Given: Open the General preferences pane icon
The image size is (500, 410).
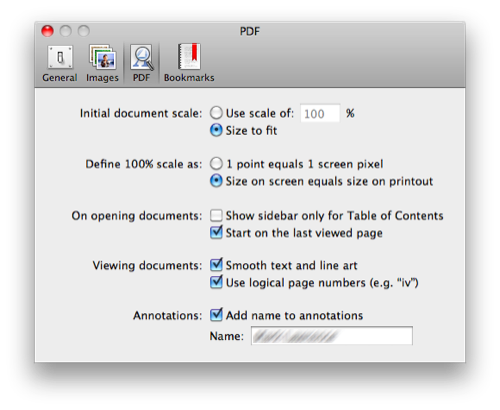Looking at the screenshot, I should click(x=60, y=63).
